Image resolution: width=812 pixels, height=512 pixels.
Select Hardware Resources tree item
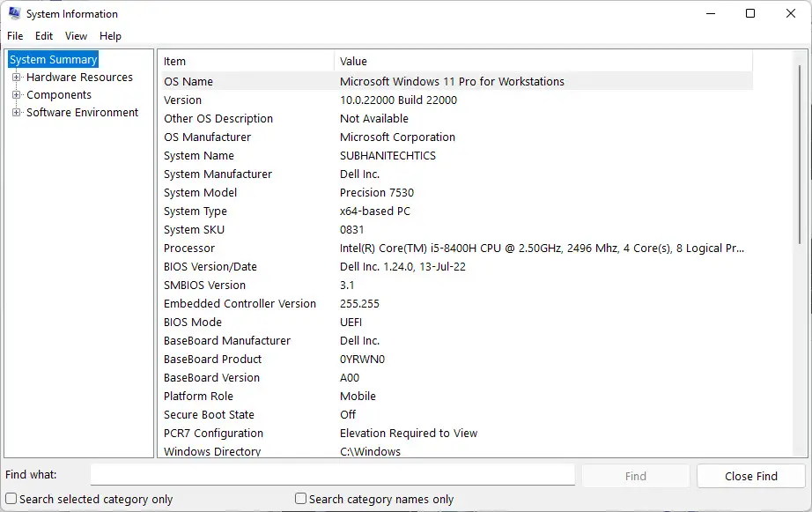coord(80,78)
